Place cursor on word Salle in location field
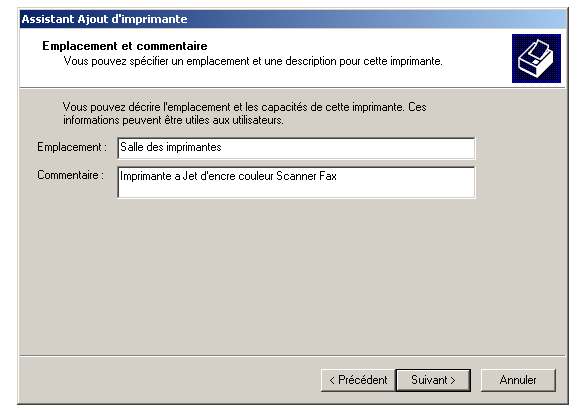 pyautogui.click(x=132, y=147)
